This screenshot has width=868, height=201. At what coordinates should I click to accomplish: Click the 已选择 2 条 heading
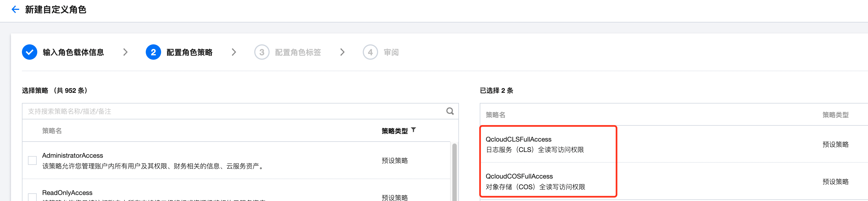[496, 91]
